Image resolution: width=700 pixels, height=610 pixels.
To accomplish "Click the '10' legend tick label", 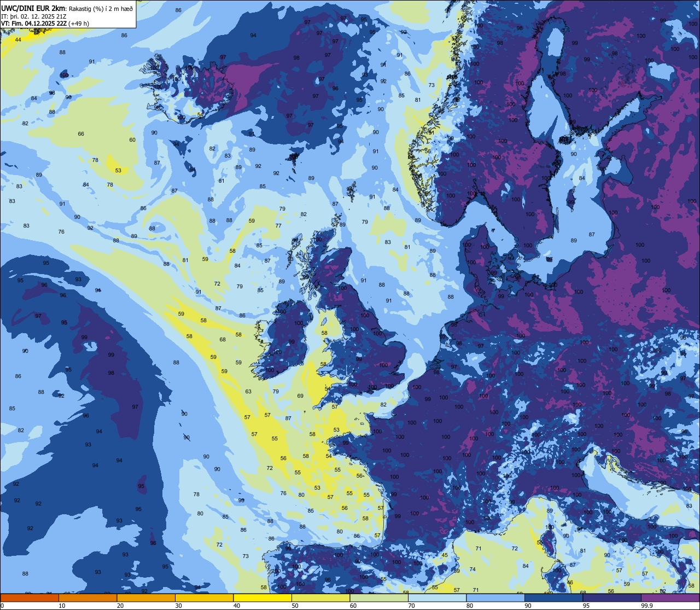I will tap(62, 606).
